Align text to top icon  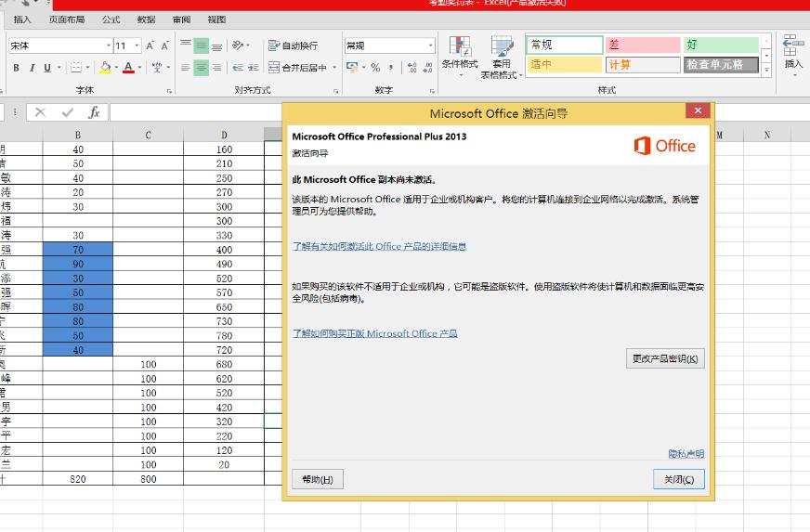(186, 45)
